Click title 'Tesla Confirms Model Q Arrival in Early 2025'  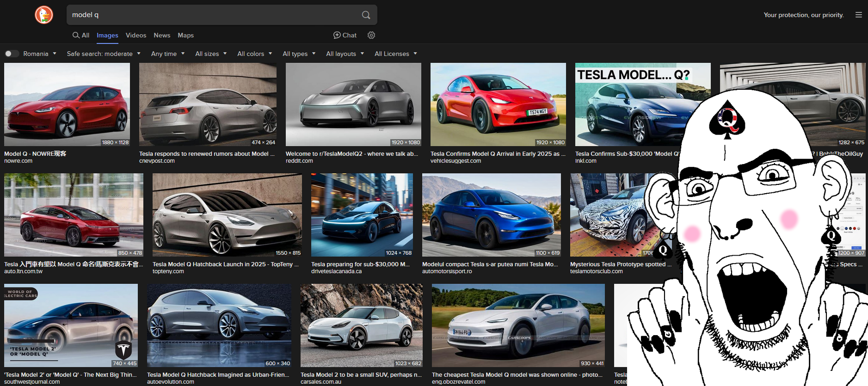click(498, 154)
